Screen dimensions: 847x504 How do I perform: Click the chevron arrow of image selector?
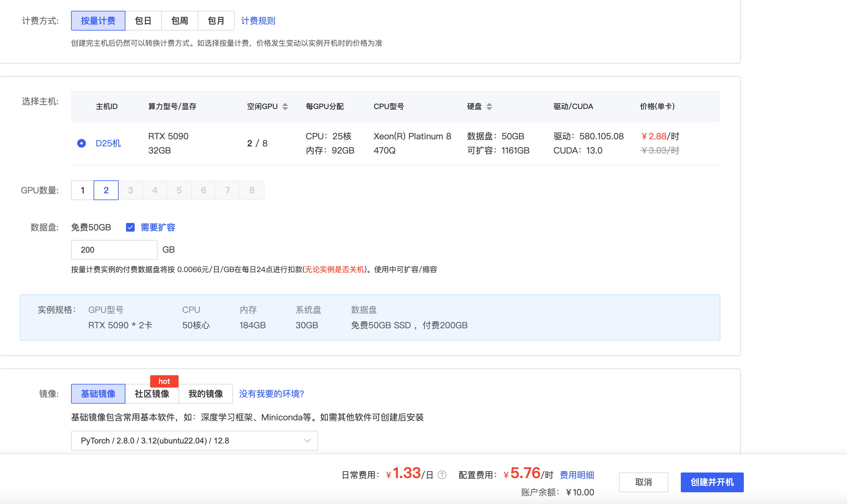point(307,440)
